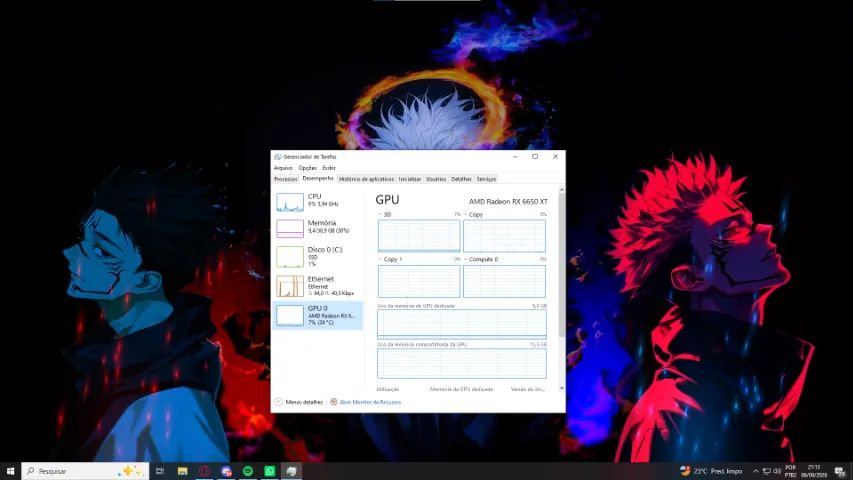Minimize the Gerenciador de Tarefas window
This screenshot has width=853, height=480.
click(x=515, y=157)
